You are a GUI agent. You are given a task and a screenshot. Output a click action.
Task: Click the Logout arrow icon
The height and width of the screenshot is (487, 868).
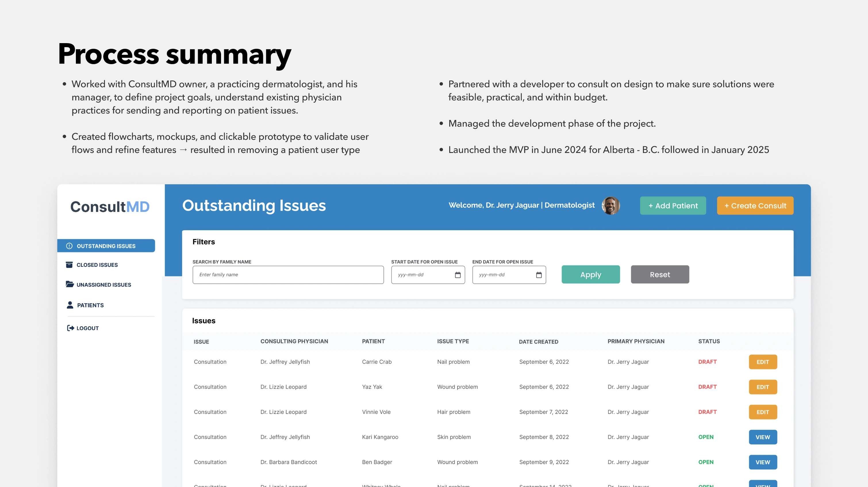click(70, 328)
